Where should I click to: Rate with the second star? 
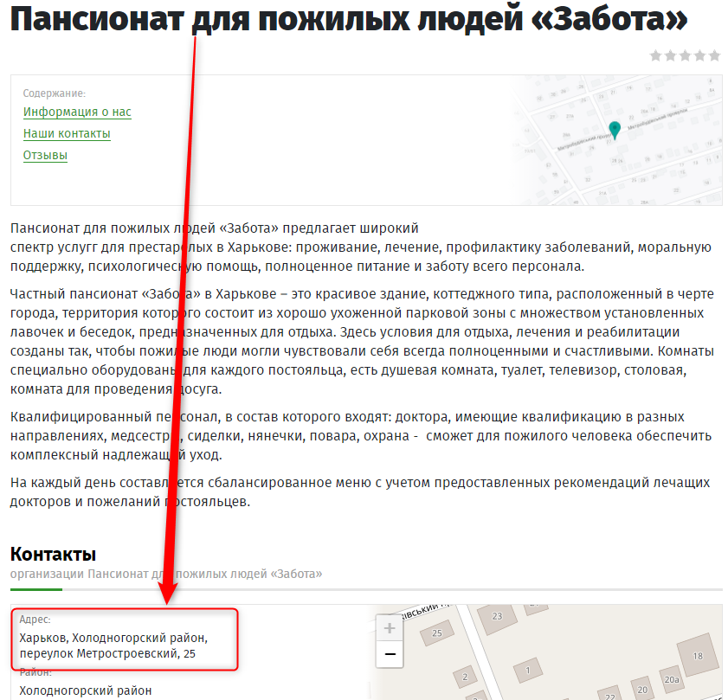[671, 55]
